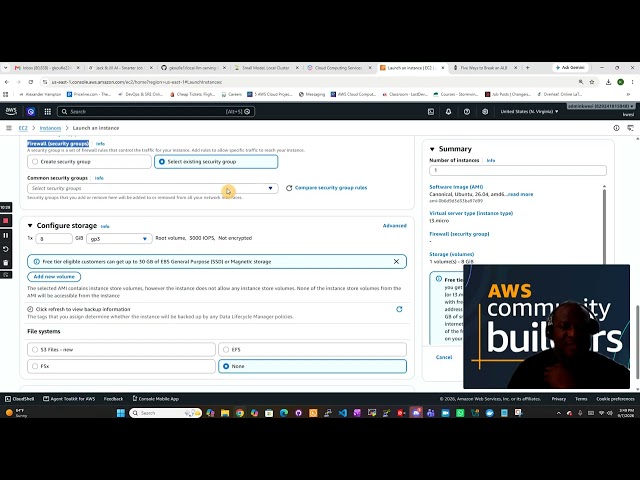Switch to the Small Model Local Cluster tab

coord(266,68)
